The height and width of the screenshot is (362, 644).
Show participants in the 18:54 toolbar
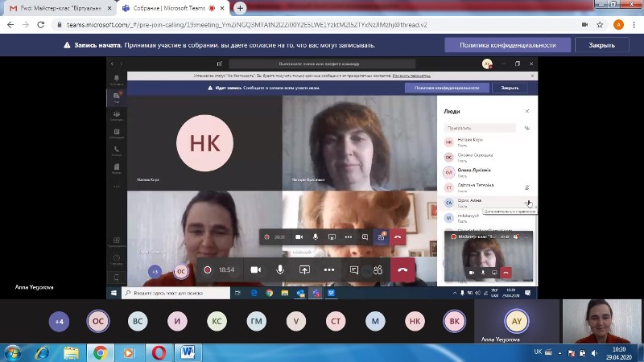click(x=378, y=269)
